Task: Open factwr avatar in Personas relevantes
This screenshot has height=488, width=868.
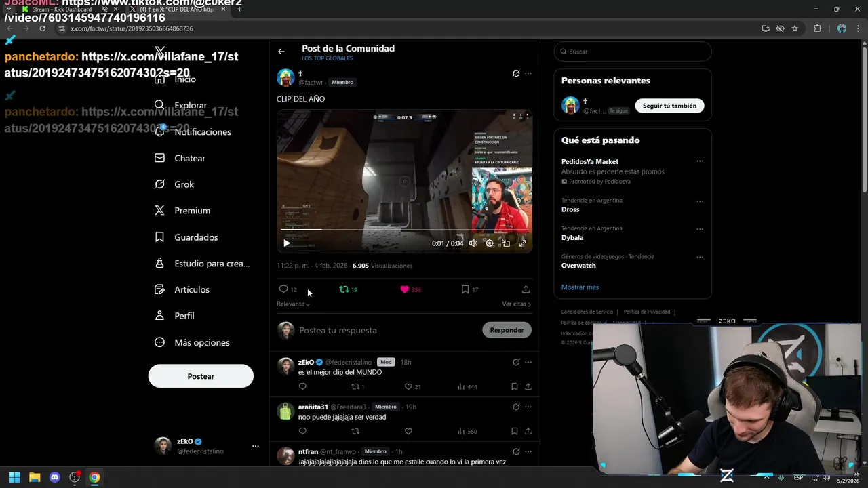Action: [x=570, y=106]
